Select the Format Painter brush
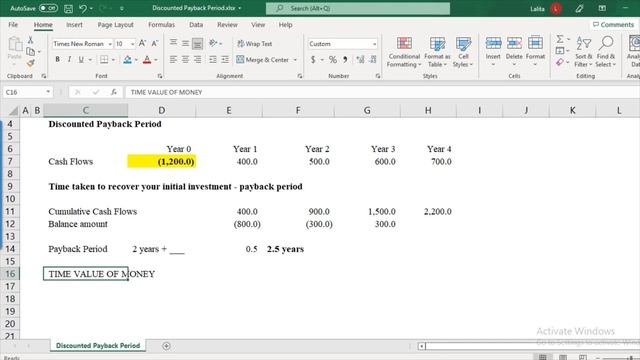640x360 pixels. [x=30, y=63]
